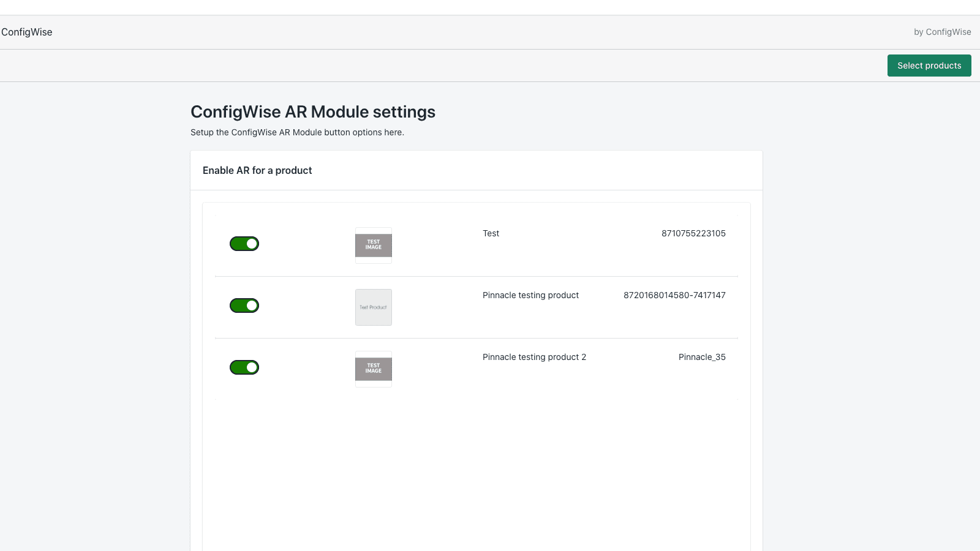The image size is (980, 551).
Task: Click SKU 8720168014580-7417147
Action: click(x=674, y=295)
